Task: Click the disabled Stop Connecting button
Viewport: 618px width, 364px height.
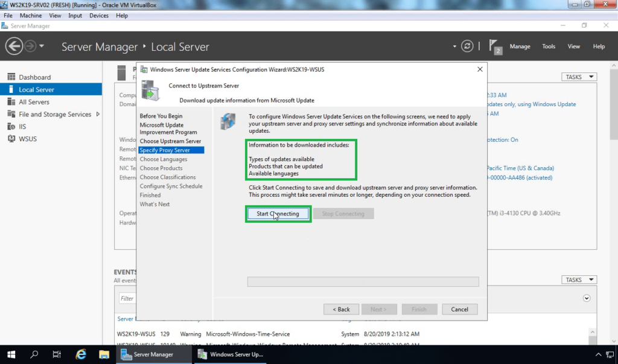Action: [343, 214]
